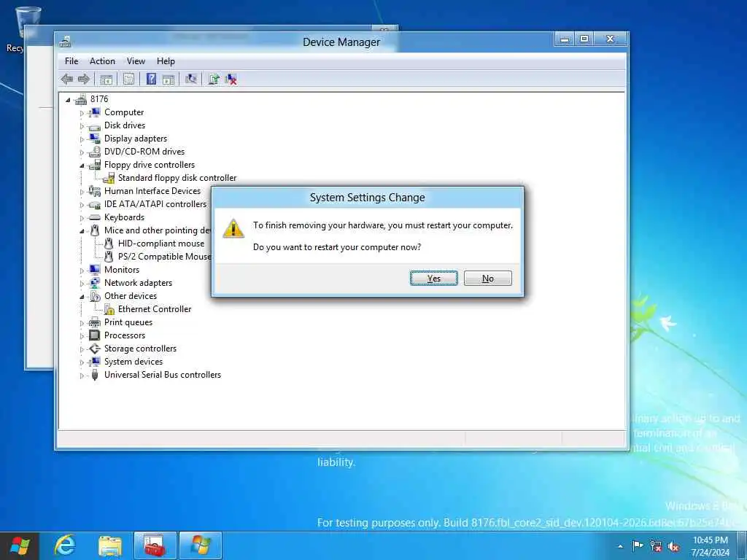Viewport: 747px width, 560px height.
Task: Click the Universal Serial Bus controllers icon
Action: 95,376
